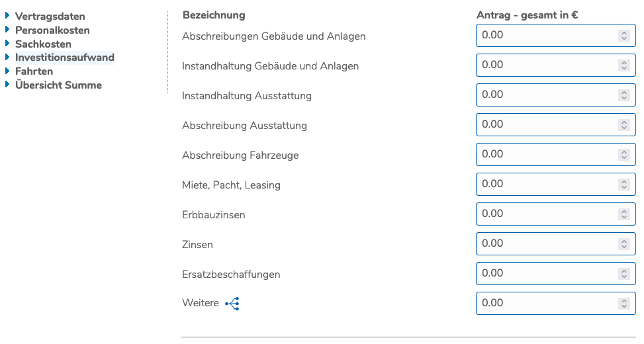This screenshot has height=344, width=644.
Task: Open the Investitionsaufwand section
Action: (x=65, y=58)
